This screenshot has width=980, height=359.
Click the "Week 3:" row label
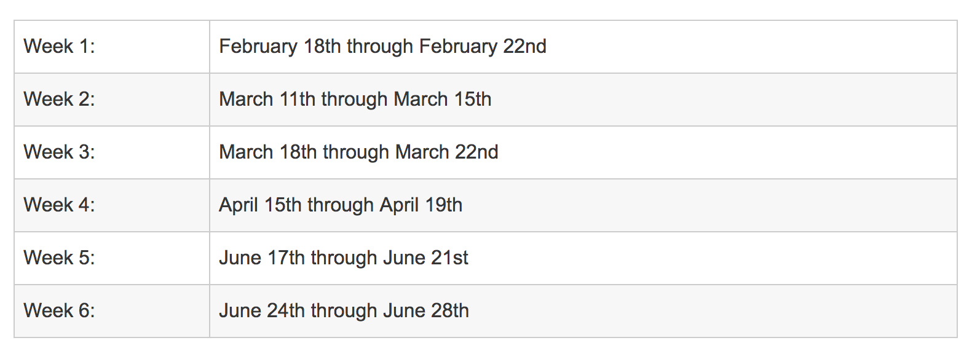pyautogui.click(x=60, y=152)
